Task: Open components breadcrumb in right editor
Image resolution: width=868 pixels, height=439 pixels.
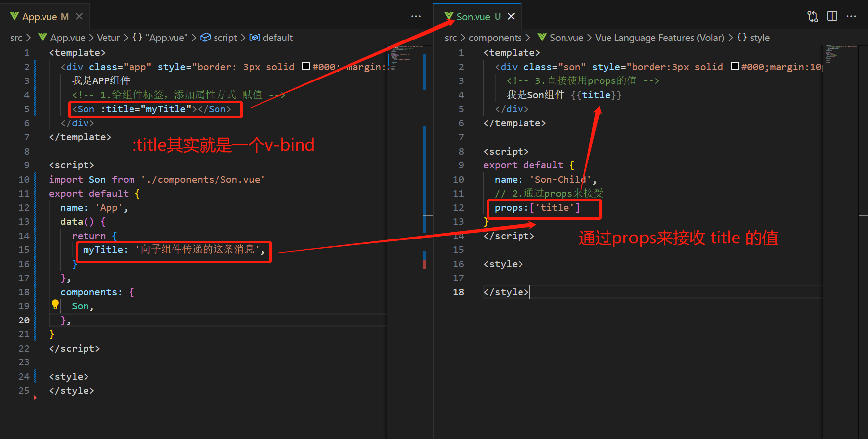Action: coord(495,38)
